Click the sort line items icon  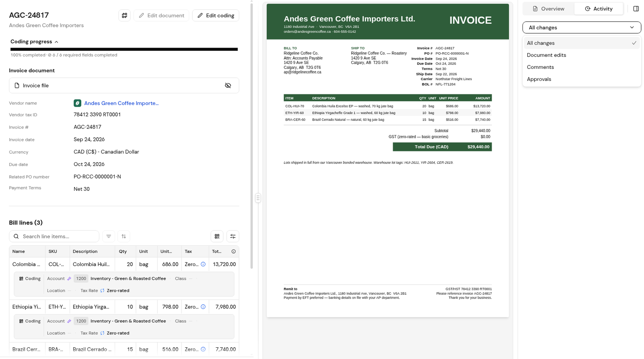[124, 236]
